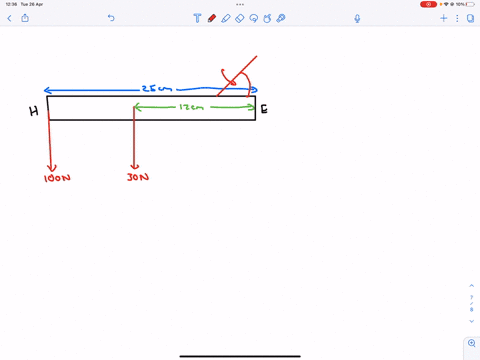The height and width of the screenshot is (360, 480).
Task: Tap the red screen recording indicator
Action: [x=428, y=4]
